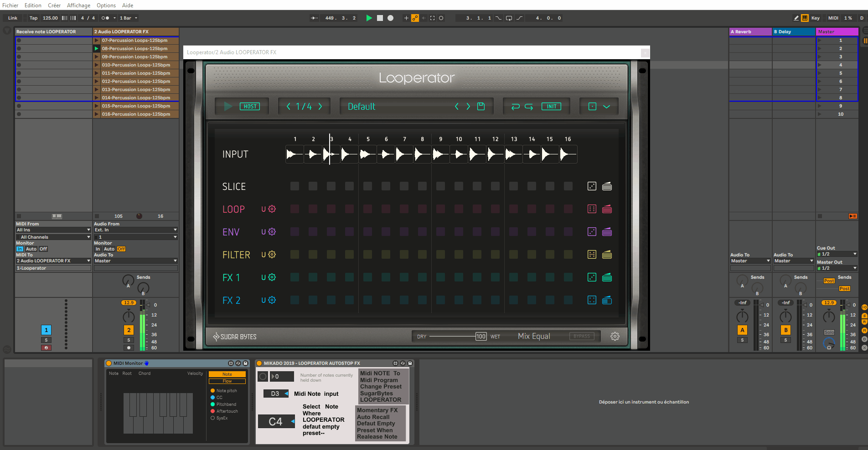
Task: Click the INIT button
Action: pos(551,106)
